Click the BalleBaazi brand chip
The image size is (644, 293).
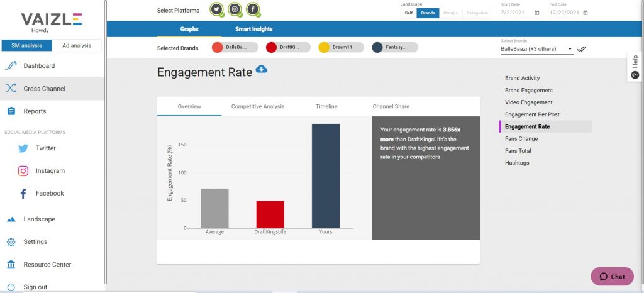(235, 47)
